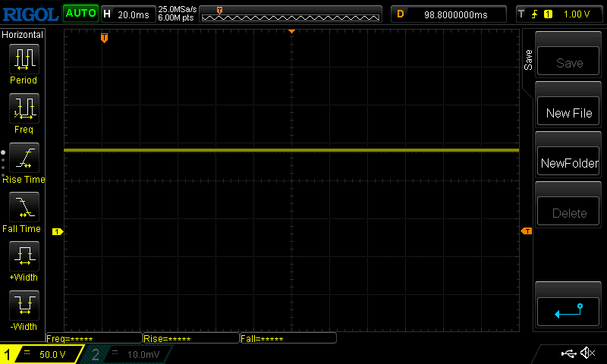
Task: Click the NewFolder button
Action: click(x=568, y=162)
